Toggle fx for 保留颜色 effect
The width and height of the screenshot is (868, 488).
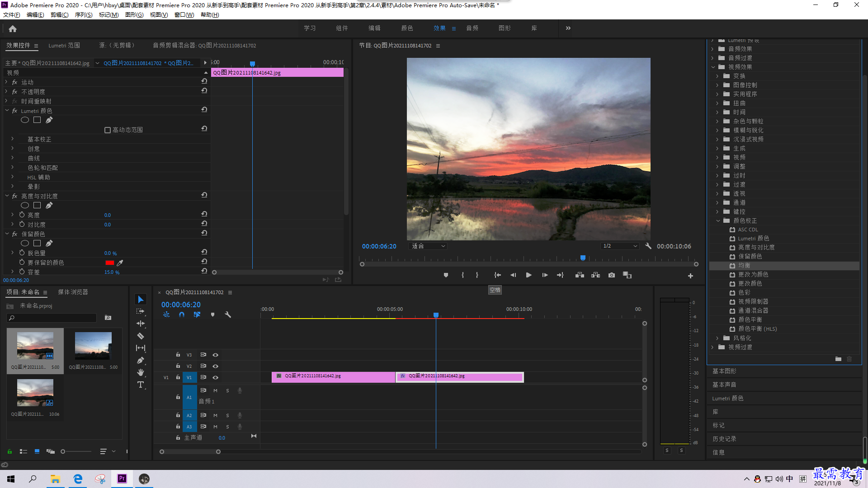(14, 234)
